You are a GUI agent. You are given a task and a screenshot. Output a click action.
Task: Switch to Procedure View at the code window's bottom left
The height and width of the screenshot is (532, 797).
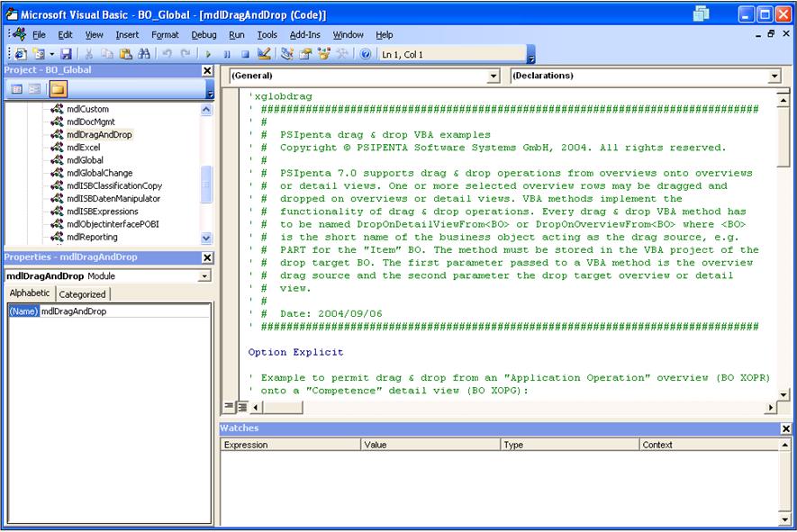[x=229, y=407]
